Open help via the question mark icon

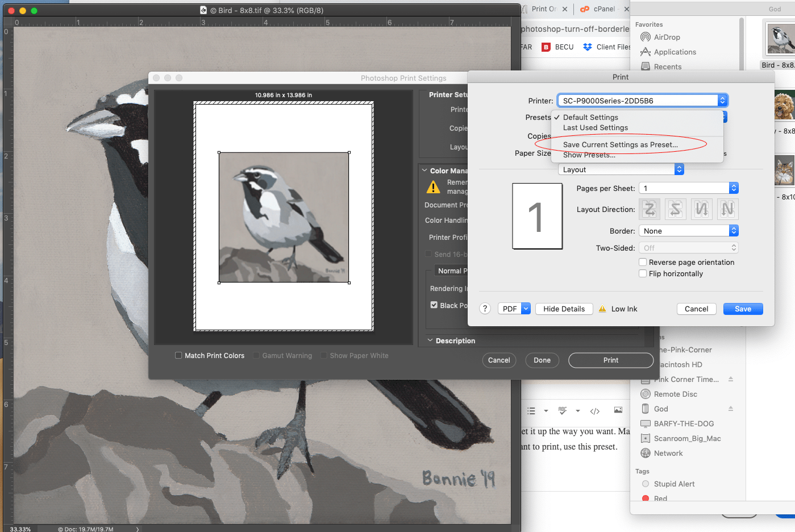point(485,309)
